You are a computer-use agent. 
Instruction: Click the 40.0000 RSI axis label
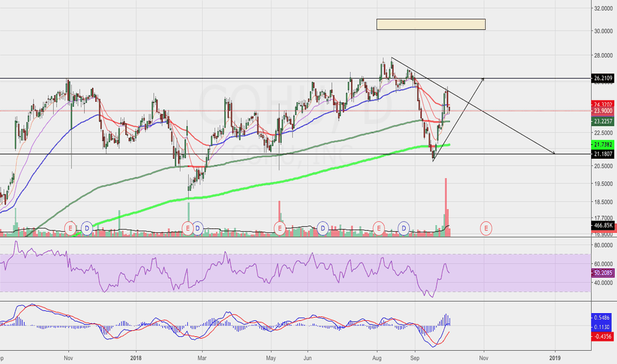603,283
